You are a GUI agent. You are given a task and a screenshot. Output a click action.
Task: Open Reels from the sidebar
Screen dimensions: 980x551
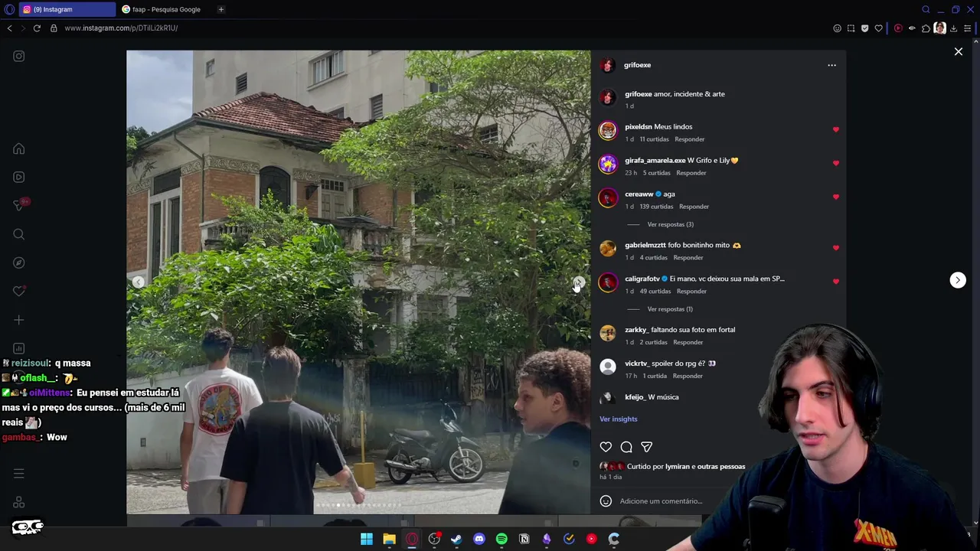tap(19, 177)
